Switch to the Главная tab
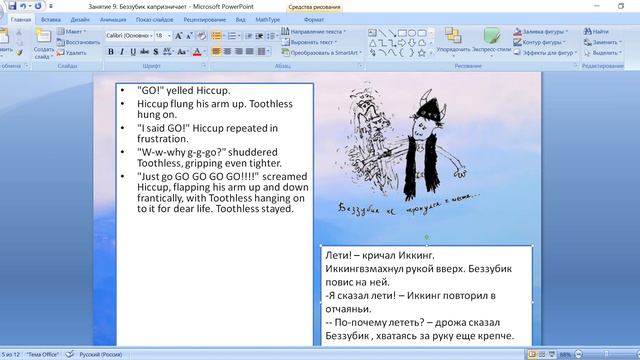 point(21,20)
